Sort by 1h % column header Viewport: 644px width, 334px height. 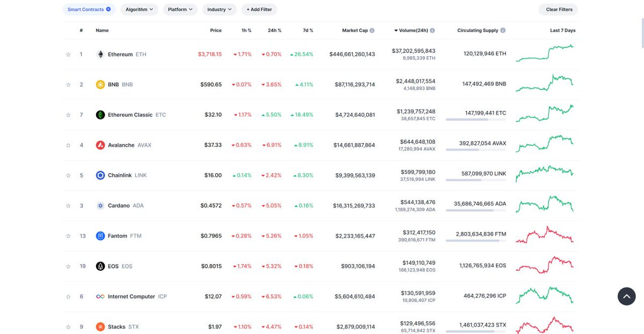[246, 31]
